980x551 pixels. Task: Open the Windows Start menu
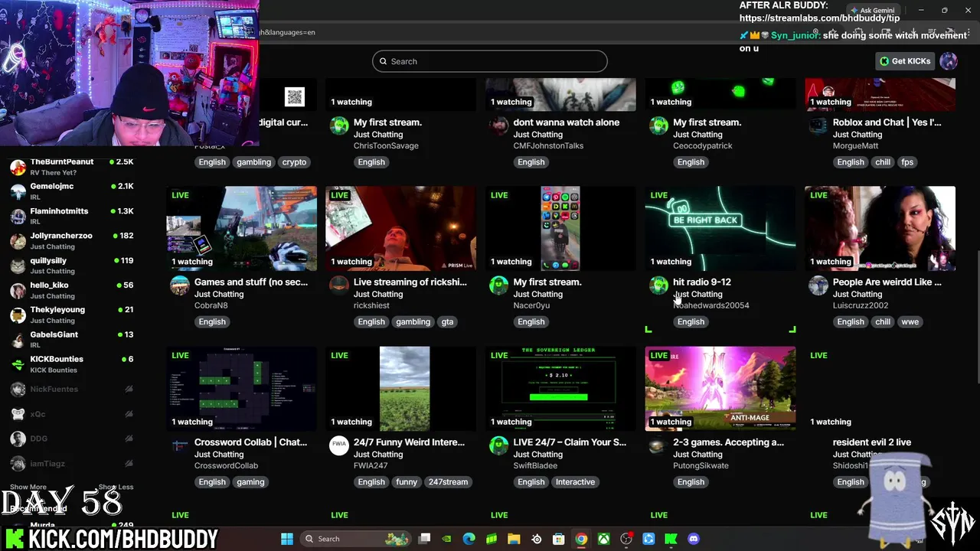(x=287, y=539)
